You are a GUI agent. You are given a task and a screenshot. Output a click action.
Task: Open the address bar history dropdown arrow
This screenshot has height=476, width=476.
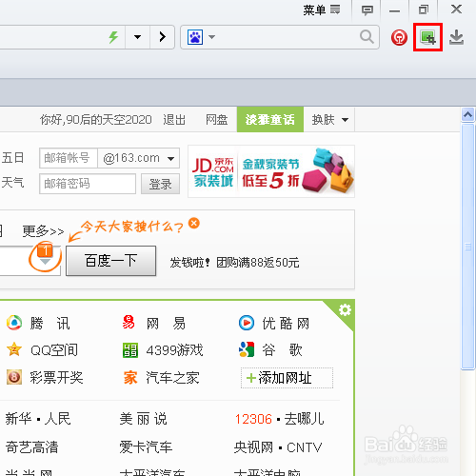point(137,37)
